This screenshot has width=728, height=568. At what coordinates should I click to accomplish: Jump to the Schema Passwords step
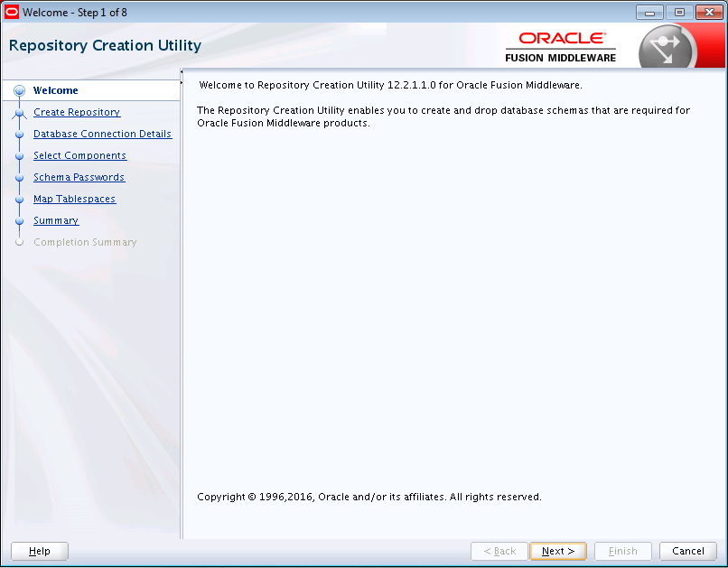(79, 177)
